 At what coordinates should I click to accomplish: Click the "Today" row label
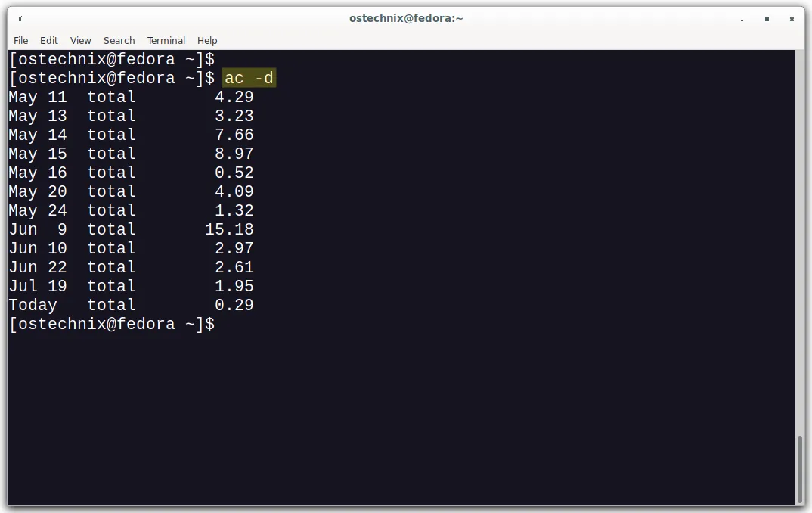(x=33, y=305)
